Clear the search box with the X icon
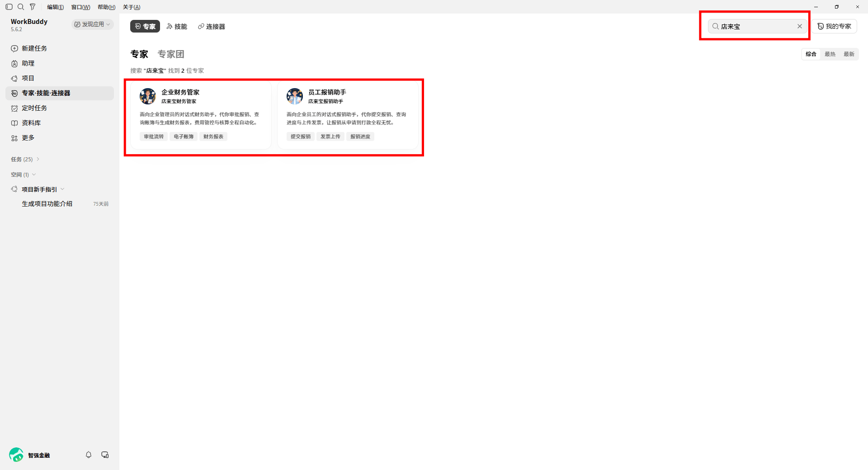Viewport: 868px width, 470px height. tap(800, 26)
